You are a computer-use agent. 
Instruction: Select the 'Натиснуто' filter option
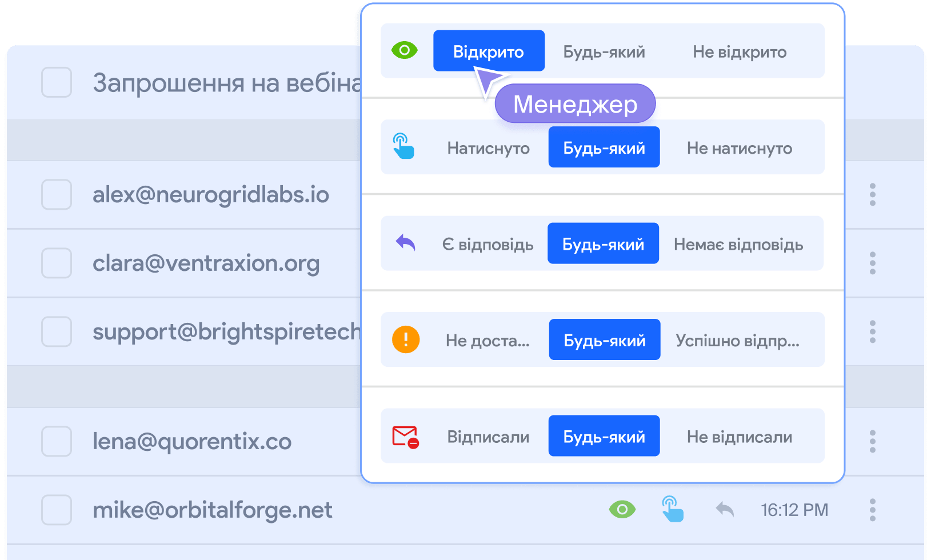coord(488,147)
